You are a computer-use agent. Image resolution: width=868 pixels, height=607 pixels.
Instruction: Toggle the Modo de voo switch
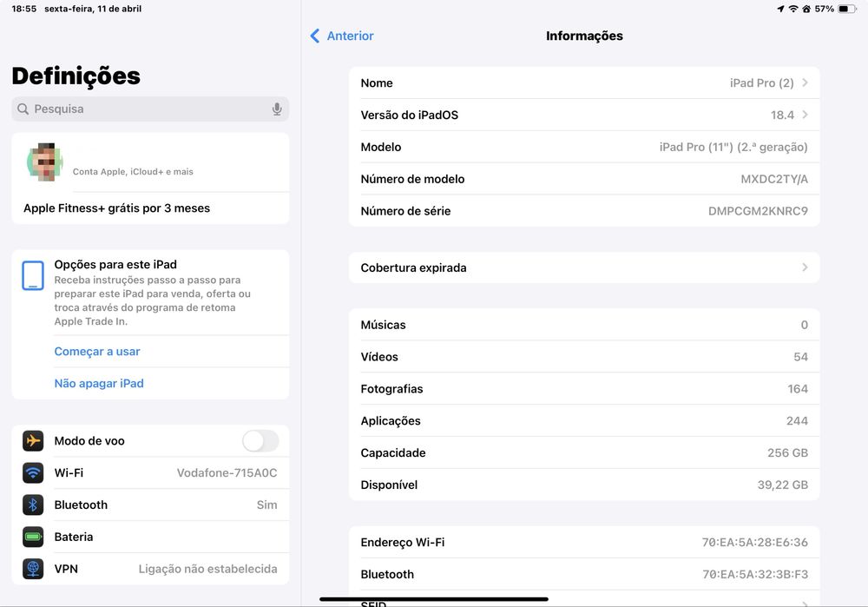pyautogui.click(x=260, y=441)
